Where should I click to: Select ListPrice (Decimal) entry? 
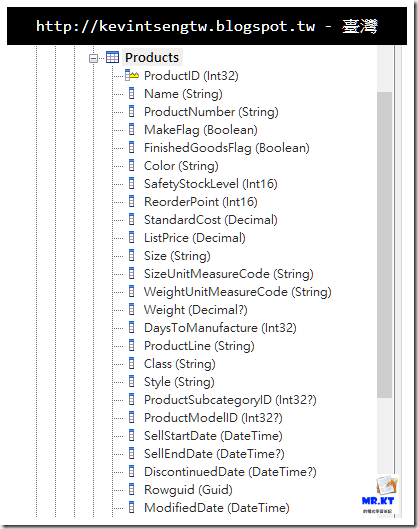click(x=195, y=238)
